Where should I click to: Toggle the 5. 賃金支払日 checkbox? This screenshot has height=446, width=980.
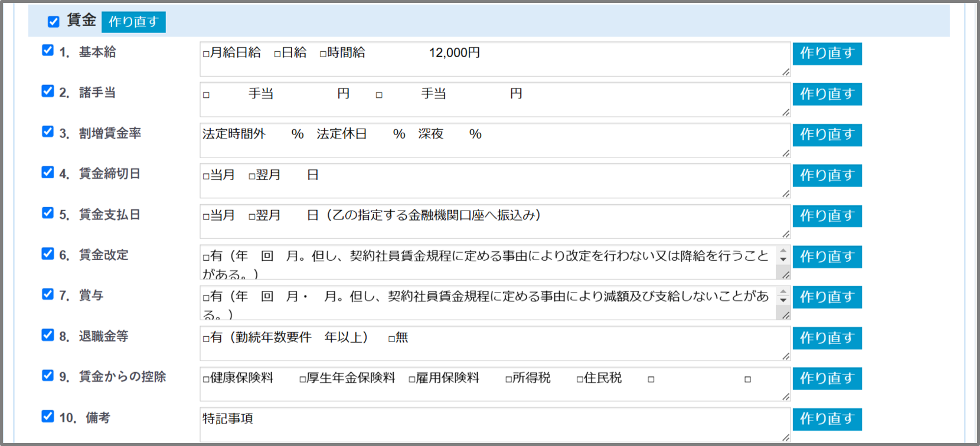point(48,213)
